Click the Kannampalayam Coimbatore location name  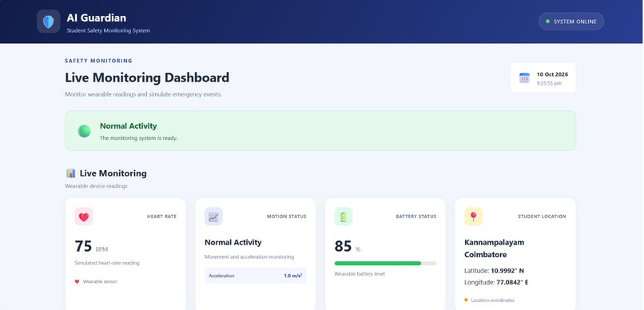pos(494,248)
